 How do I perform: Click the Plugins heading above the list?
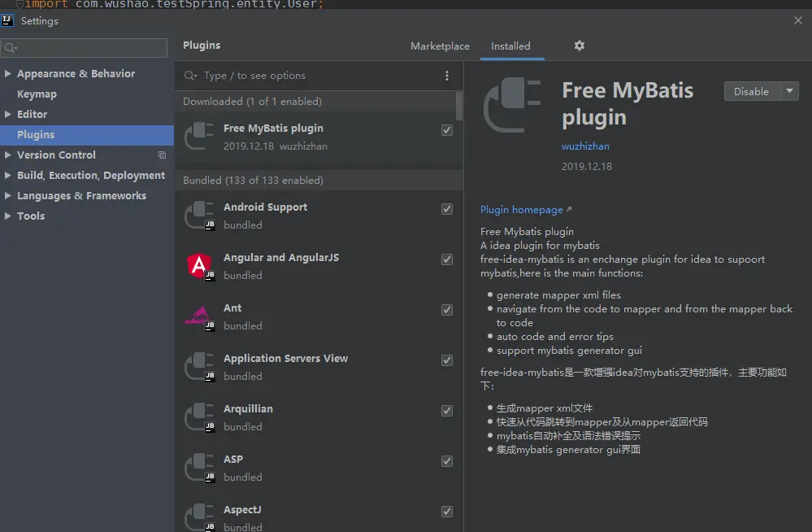click(x=202, y=45)
